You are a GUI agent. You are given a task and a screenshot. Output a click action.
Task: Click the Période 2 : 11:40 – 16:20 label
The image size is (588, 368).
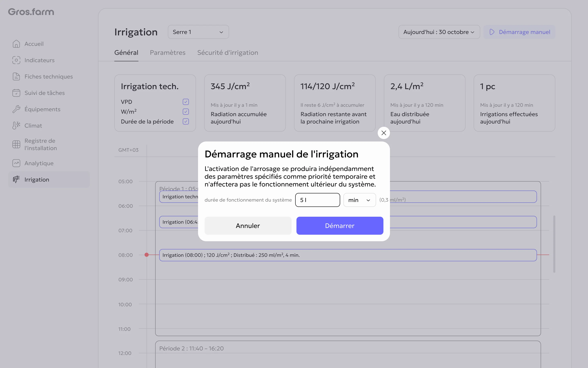(x=192, y=348)
